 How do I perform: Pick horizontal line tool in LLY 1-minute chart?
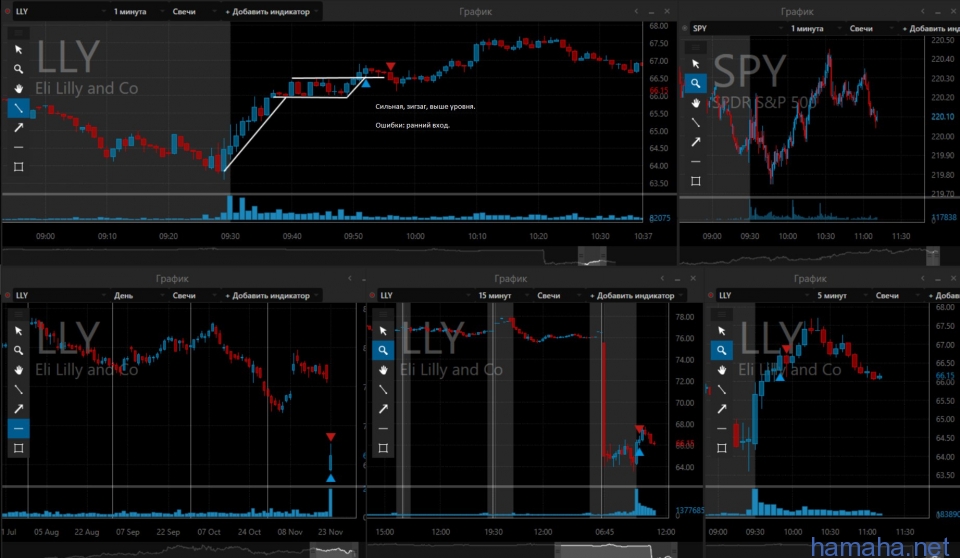pos(18,148)
